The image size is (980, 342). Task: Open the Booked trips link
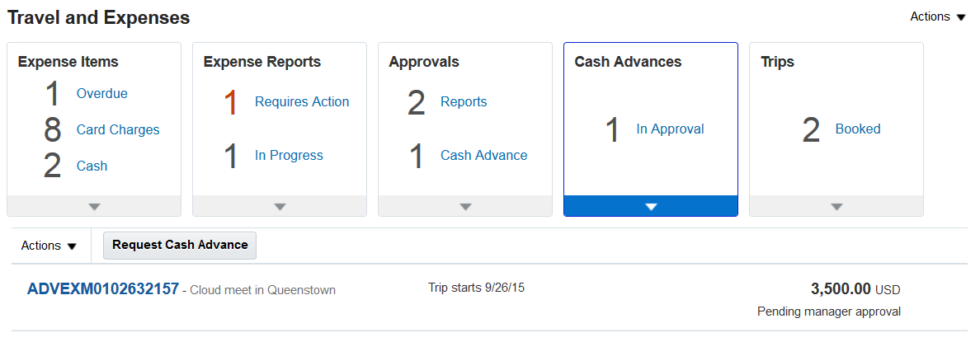click(x=858, y=129)
